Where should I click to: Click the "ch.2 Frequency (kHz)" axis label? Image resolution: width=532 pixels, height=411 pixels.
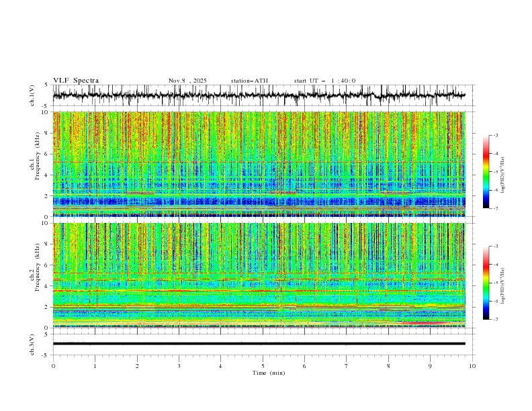[35, 267]
